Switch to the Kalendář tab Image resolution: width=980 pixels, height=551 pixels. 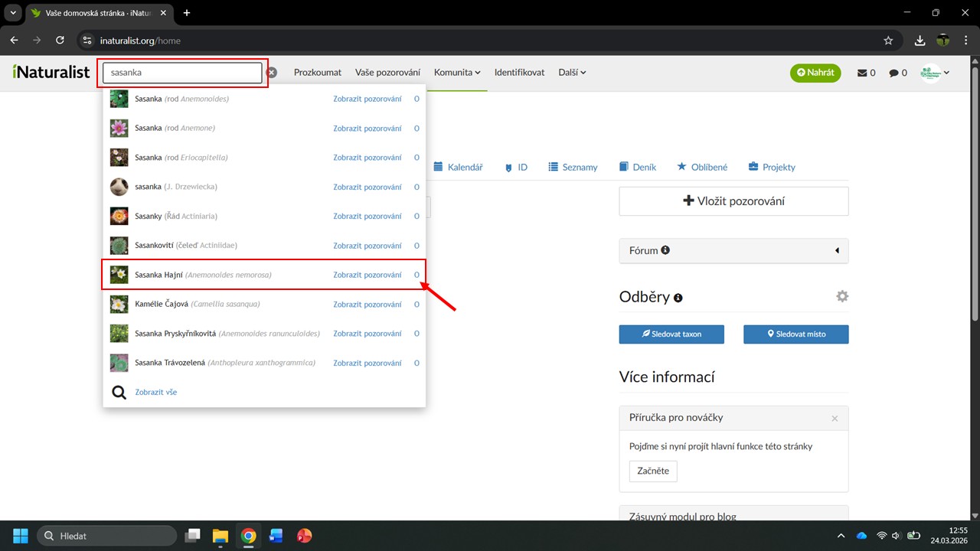459,167
